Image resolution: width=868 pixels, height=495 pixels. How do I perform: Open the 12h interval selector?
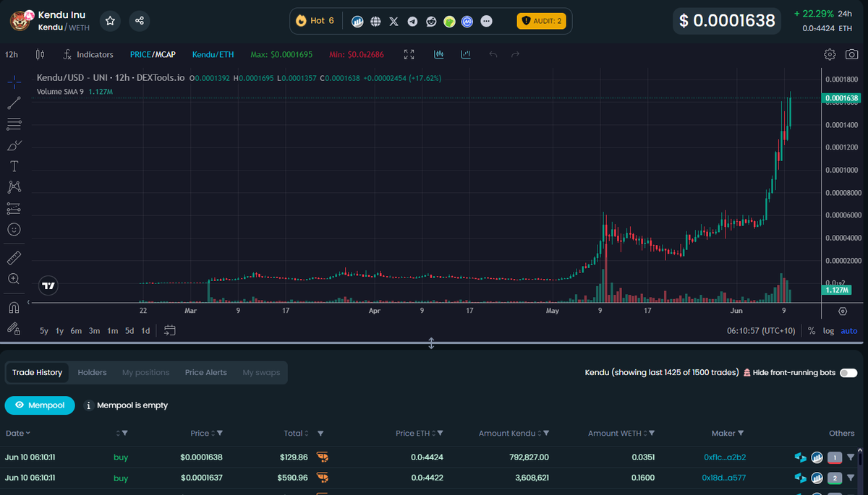12,54
